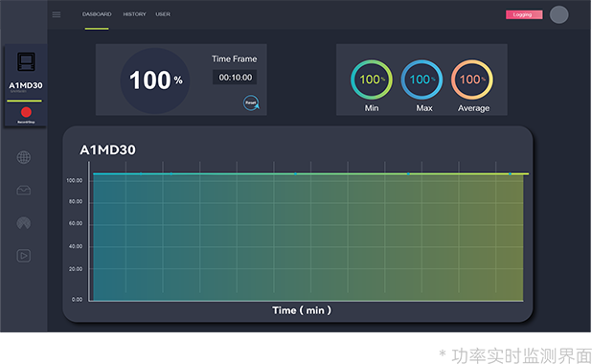Open the video play sidebar icon
592x364 pixels.
pos(24,256)
